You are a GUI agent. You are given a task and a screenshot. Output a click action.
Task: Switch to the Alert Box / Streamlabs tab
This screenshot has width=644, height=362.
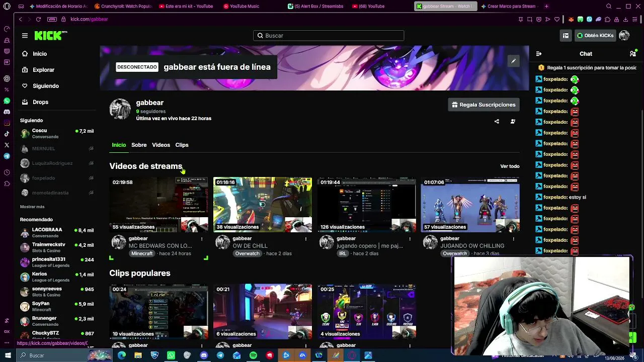click(x=315, y=7)
